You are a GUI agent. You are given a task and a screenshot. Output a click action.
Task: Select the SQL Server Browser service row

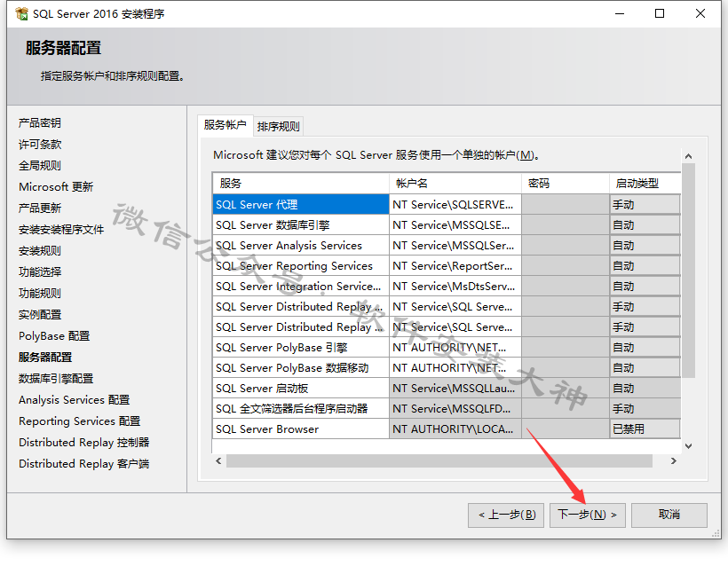301,429
